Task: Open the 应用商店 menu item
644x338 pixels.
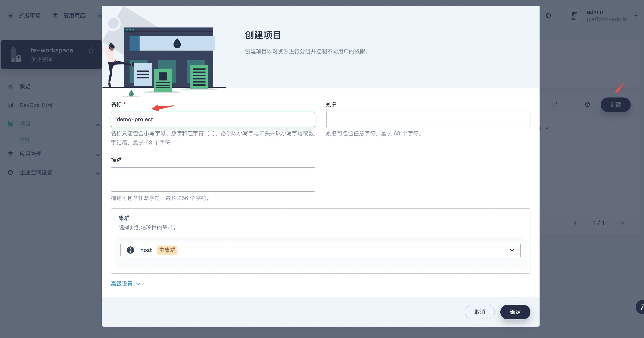Action: [69, 15]
